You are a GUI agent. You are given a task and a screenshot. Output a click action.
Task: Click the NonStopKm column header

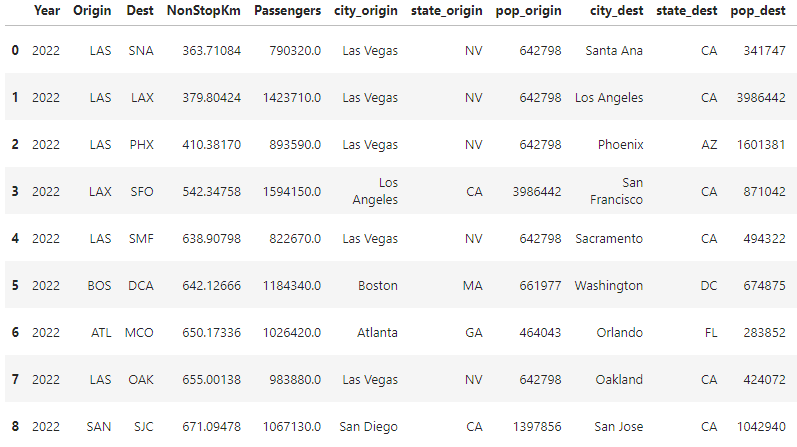(x=203, y=11)
